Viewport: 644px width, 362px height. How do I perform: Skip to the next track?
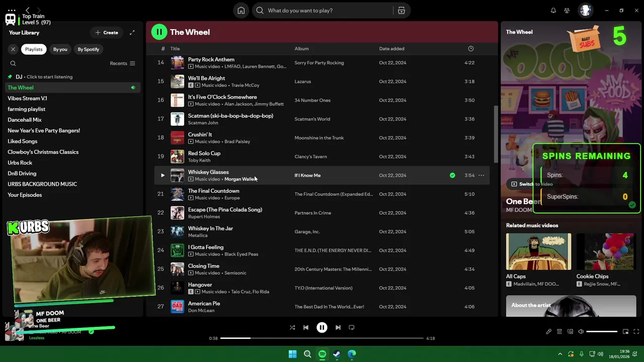pyautogui.click(x=338, y=327)
